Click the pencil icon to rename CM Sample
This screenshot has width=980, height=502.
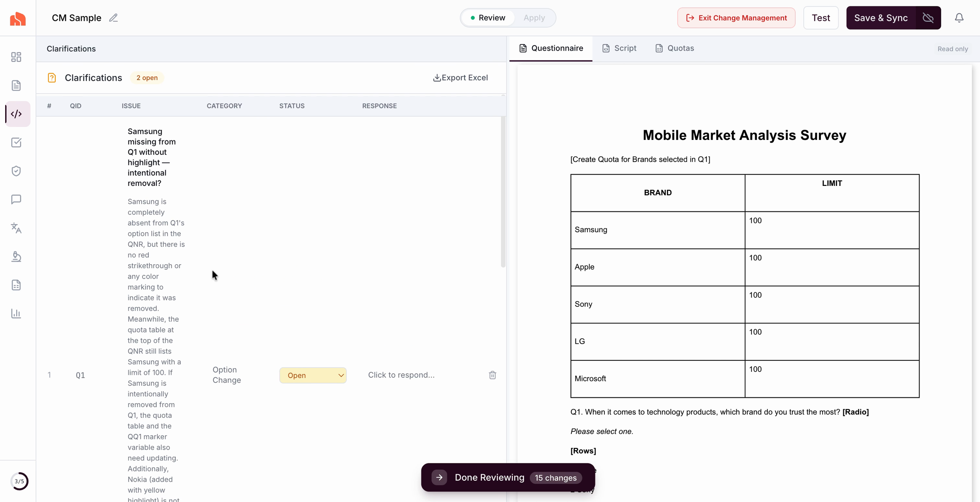113,18
